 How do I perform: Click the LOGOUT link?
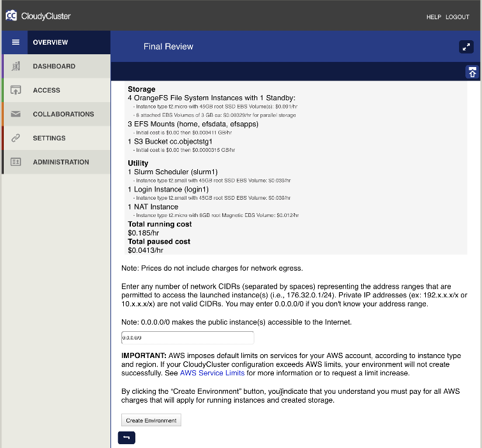[x=457, y=17]
